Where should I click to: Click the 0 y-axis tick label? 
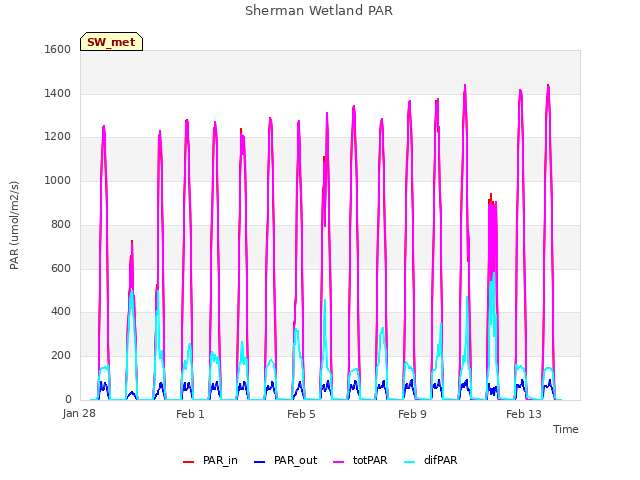click(x=68, y=399)
